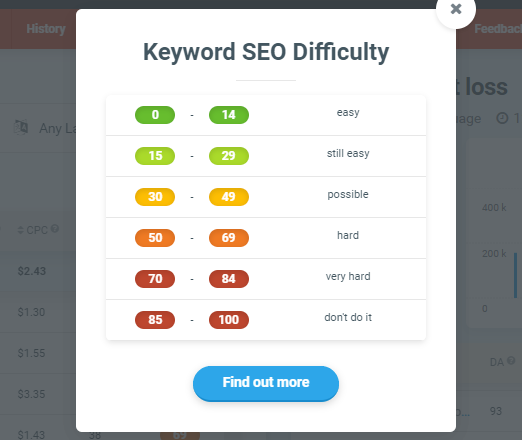
Task: Click the CPC sort arrows icon
Action: pos(21,230)
